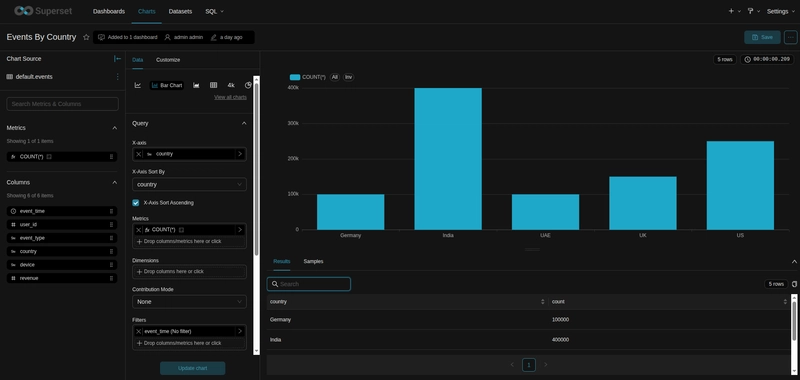Click the COUNT(*) metric info icon

(49, 157)
